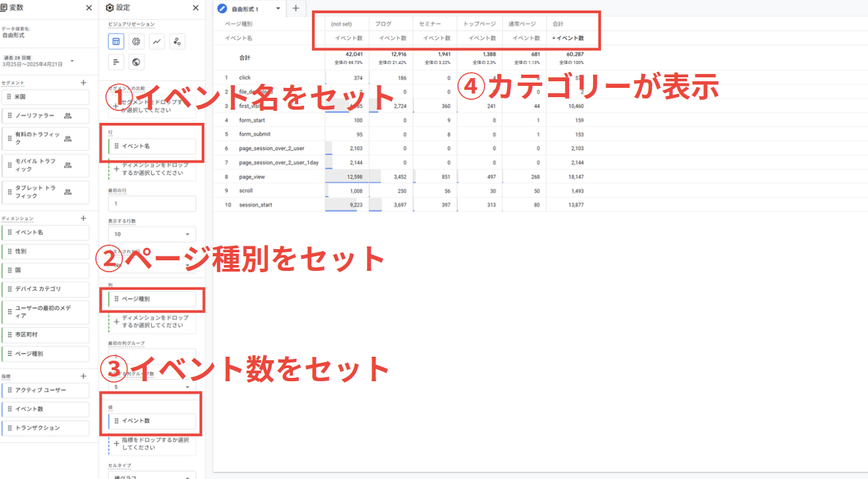Add a new dimension with plus icon

83,218
